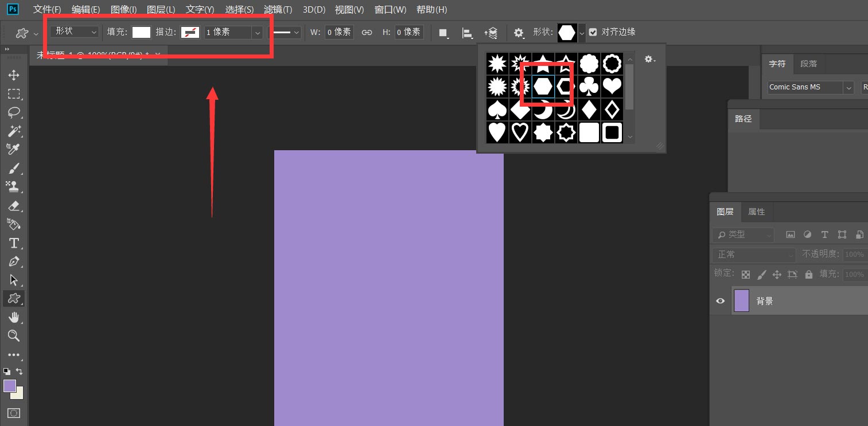This screenshot has width=868, height=426.
Task: Open path operations in options bar
Action: click(x=443, y=33)
